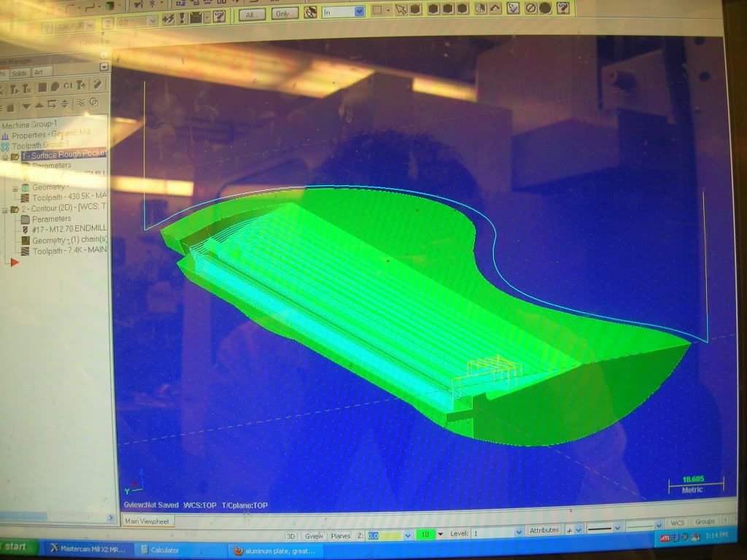
Task: Switch to the Solids tab in Operations Manager
Action: (20, 73)
